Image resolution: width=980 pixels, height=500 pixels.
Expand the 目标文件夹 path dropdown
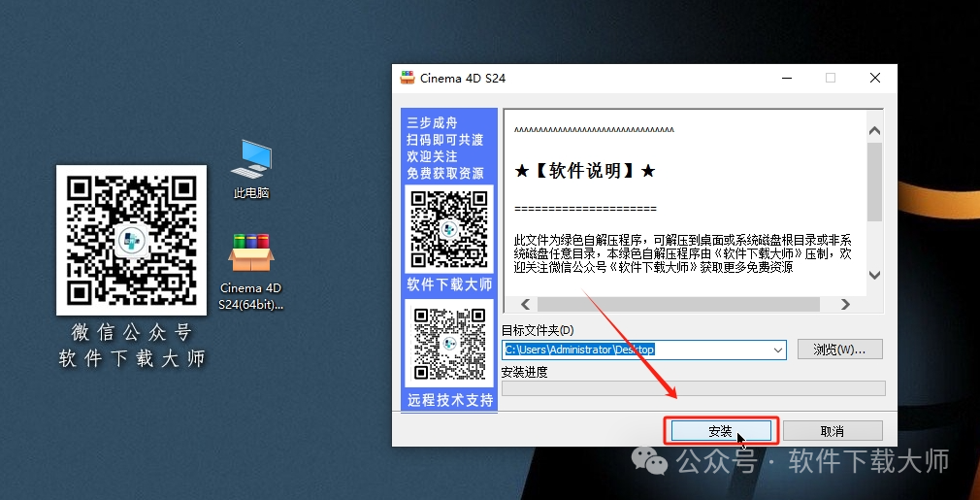click(777, 350)
